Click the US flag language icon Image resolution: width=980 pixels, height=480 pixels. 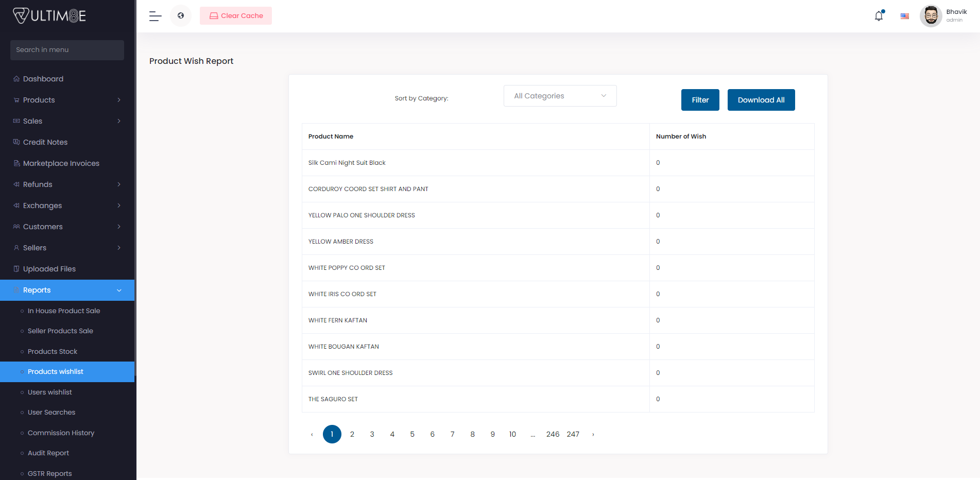(904, 16)
